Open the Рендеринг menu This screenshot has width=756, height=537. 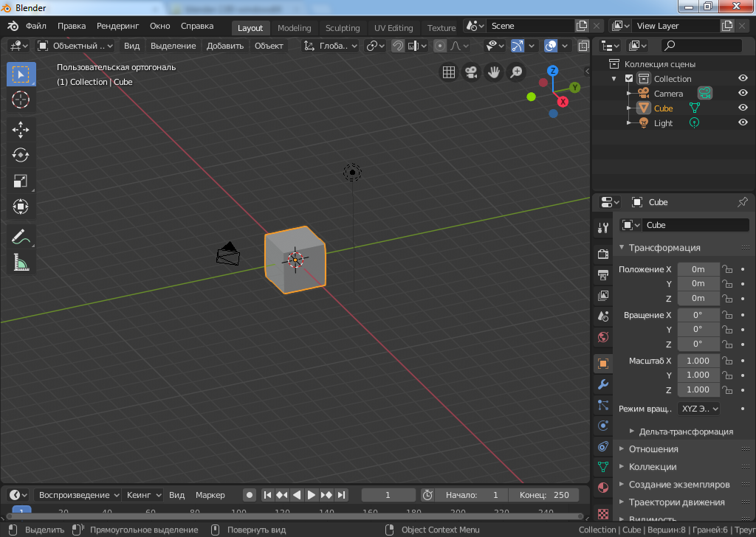(x=117, y=26)
